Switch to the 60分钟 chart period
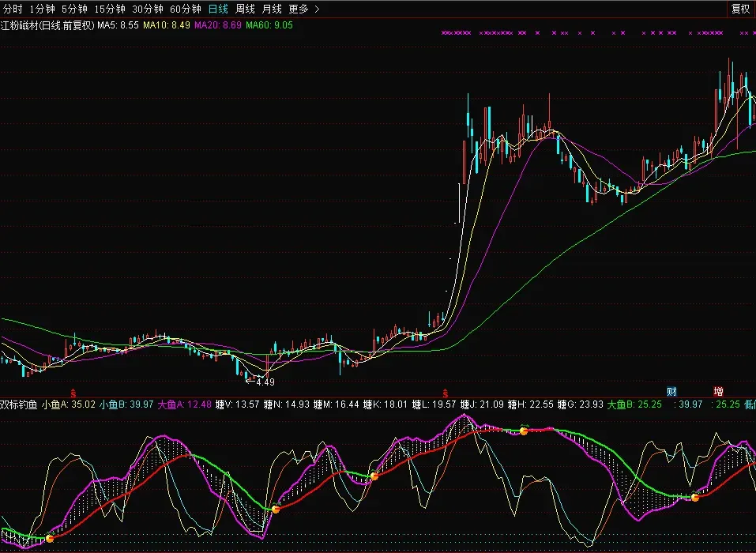This screenshot has width=756, height=553. (186, 9)
